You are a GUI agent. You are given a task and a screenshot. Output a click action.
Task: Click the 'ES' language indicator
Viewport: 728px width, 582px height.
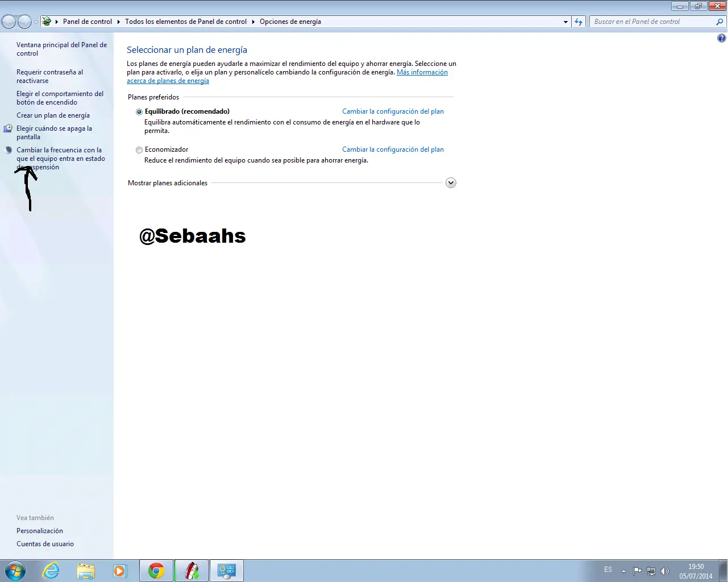click(608, 569)
